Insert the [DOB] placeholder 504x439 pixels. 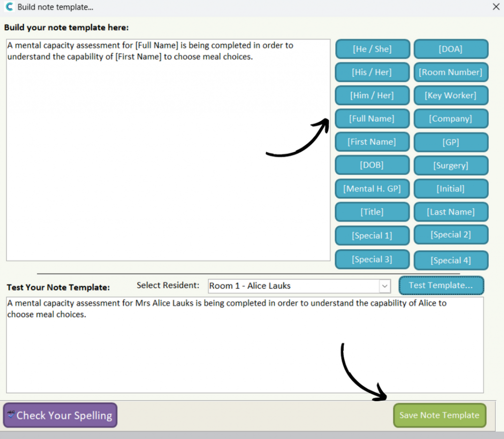[372, 165]
